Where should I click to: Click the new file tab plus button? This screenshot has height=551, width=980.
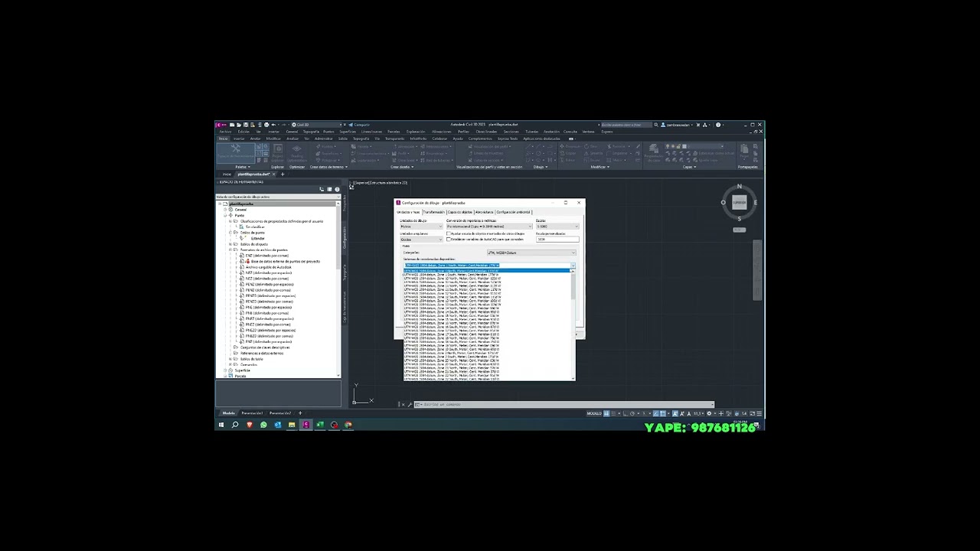282,174
